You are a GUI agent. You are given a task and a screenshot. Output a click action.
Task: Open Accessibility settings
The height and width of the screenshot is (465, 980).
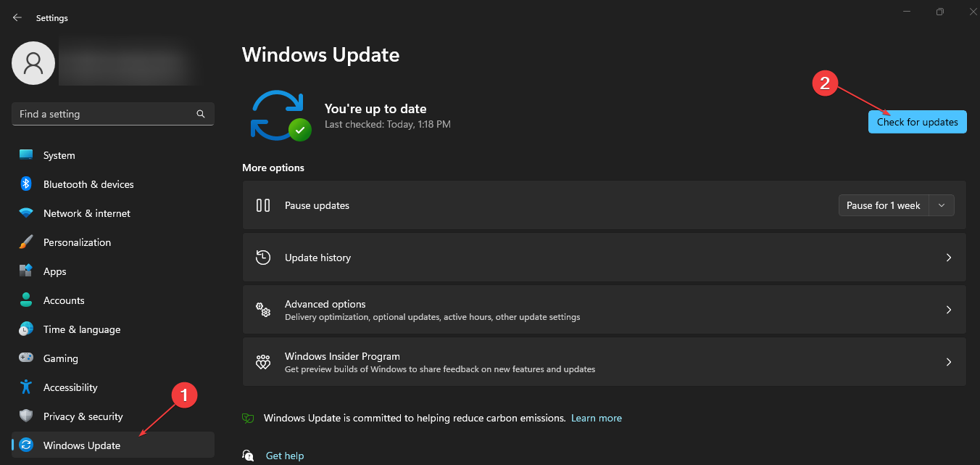pyautogui.click(x=112, y=387)
